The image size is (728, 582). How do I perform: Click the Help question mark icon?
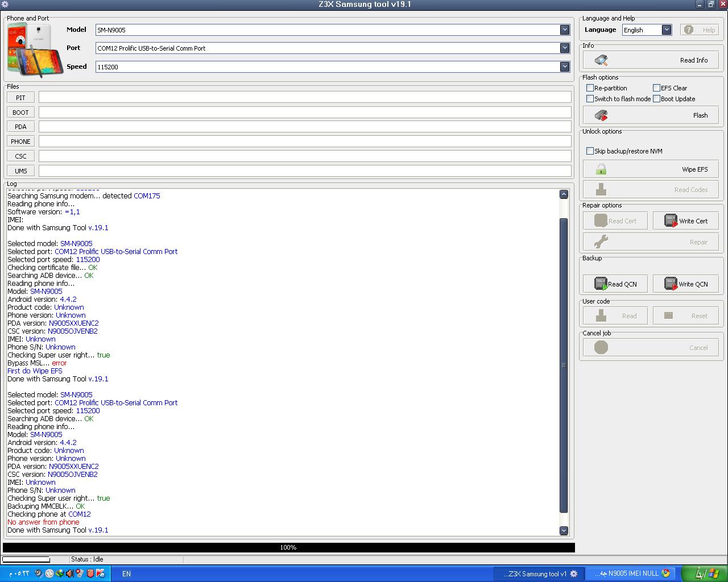[x=689, y=30]
